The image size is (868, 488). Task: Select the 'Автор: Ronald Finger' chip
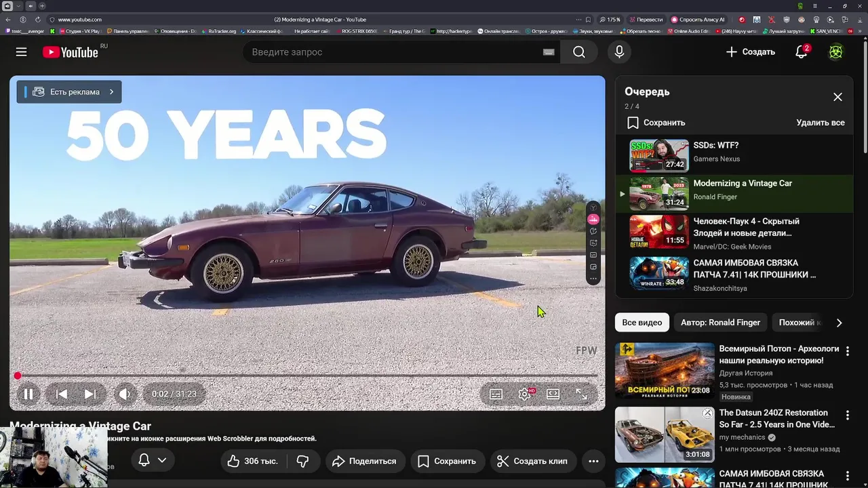pyautogui.click(x=720, y=323)
